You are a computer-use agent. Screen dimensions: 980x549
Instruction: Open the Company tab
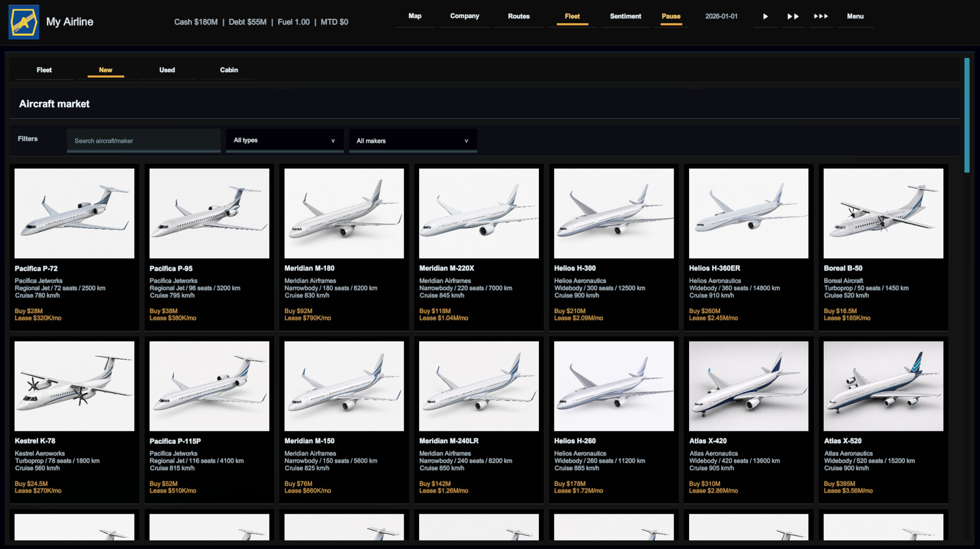464,16
